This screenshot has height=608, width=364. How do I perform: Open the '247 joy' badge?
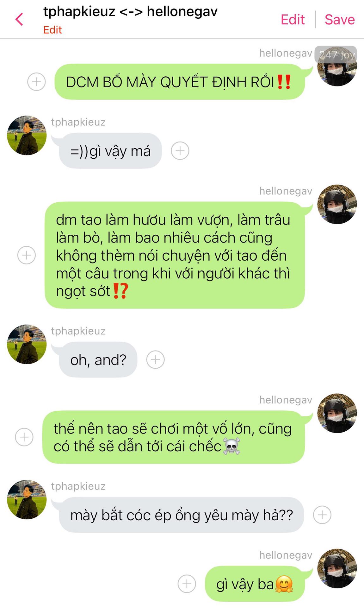click(x=336, y=54)
